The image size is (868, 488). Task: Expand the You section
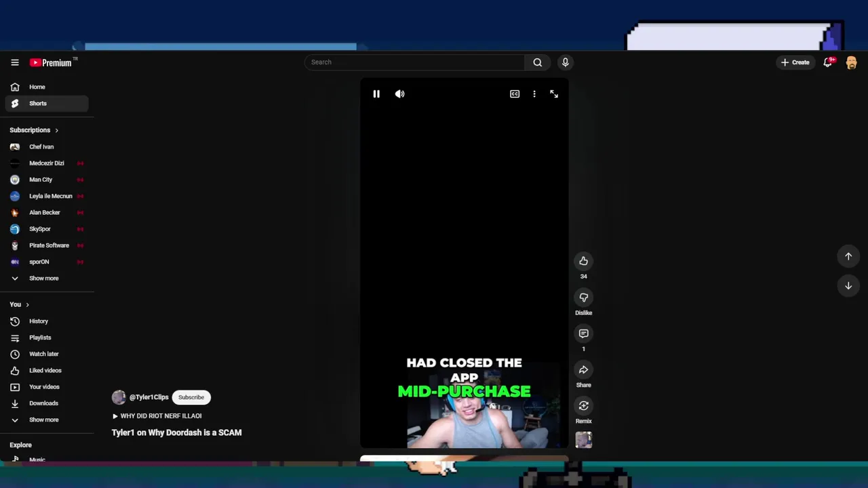pyautogui.click(x=19, y=304)
